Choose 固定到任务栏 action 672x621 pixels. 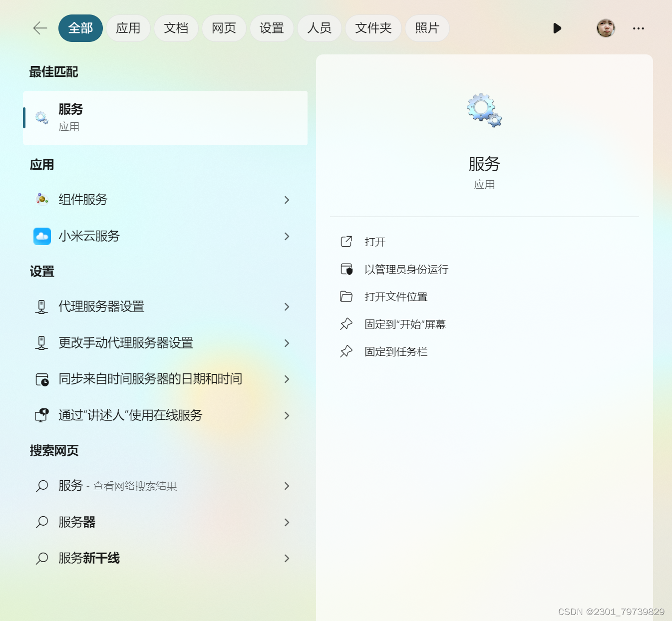click(396, 352)
